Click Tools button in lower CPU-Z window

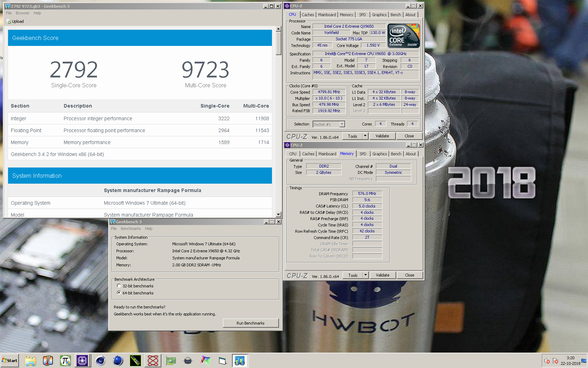point(353,275)
